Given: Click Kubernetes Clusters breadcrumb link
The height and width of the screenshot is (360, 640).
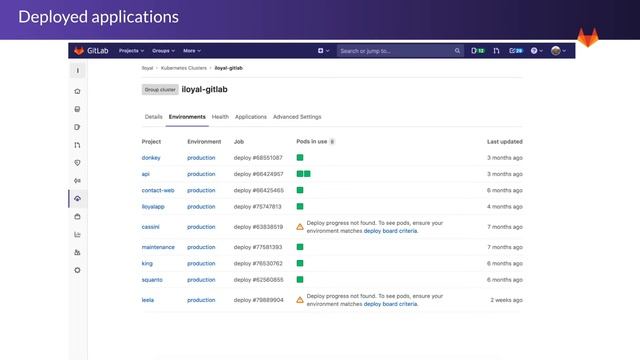Looking at the screenshot, I should (x=184, y=68).
